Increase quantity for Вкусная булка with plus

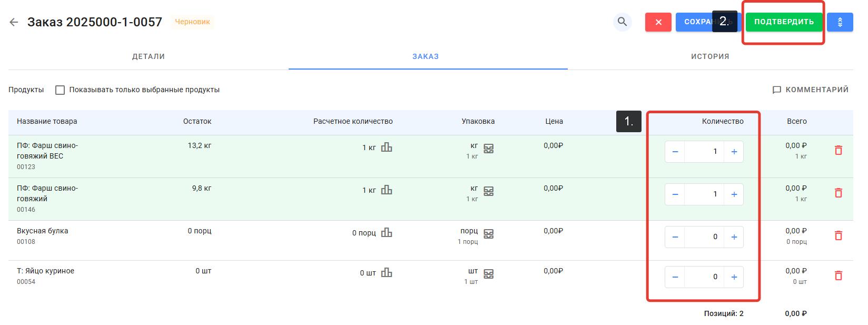[734, 237]
